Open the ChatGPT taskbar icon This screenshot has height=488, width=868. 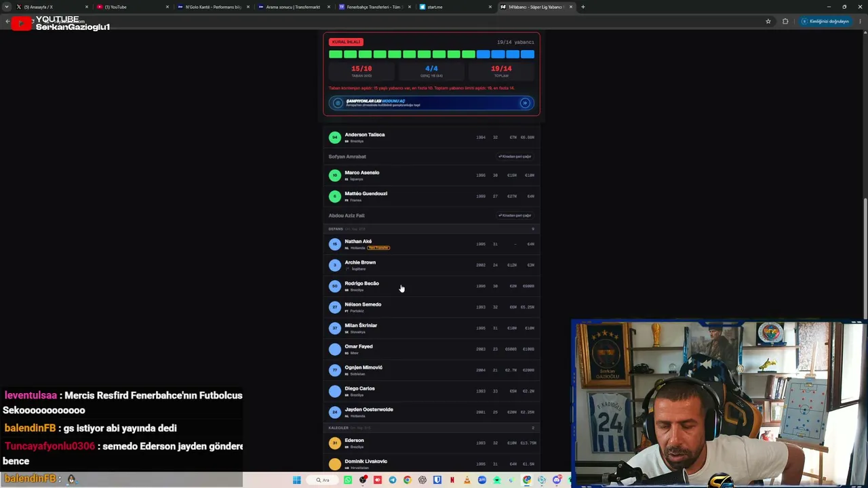click(422, 480)
